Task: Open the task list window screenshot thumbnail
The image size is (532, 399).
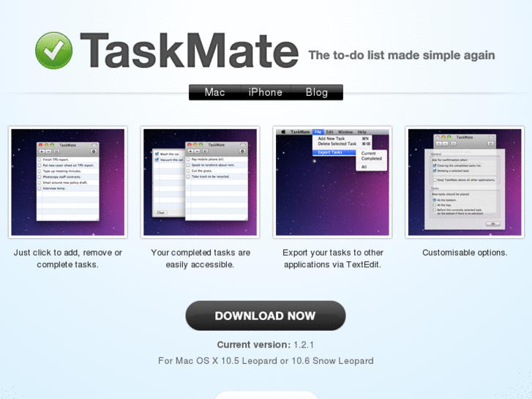Action: 68,182
